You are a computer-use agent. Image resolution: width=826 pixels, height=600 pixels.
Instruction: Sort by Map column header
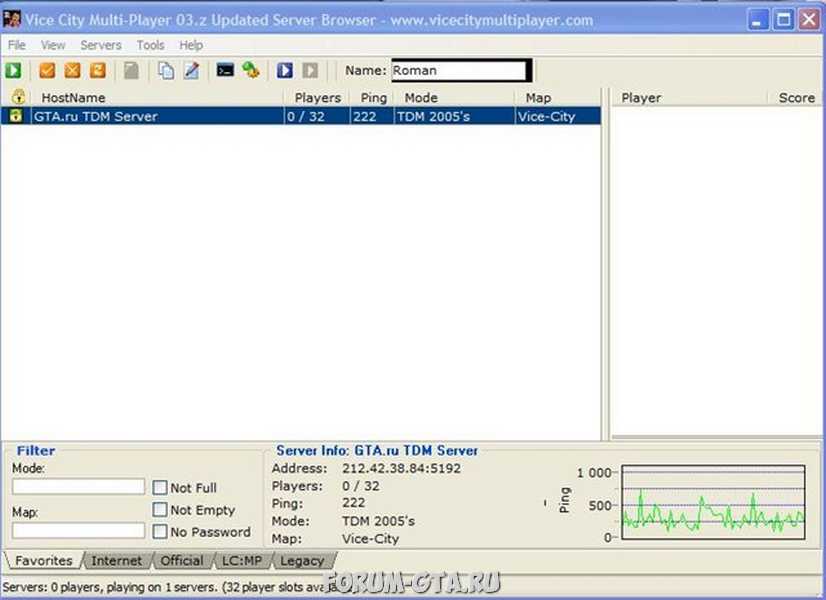click(x=557, y=97)
